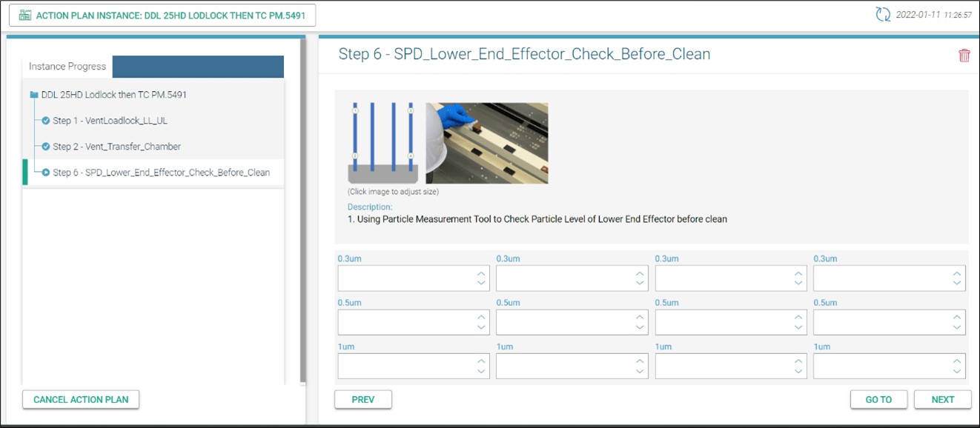This screenshot has height=428, width=980.
Task: Click the rightmost 0.3um input field
Action: (x=890, y=278)
